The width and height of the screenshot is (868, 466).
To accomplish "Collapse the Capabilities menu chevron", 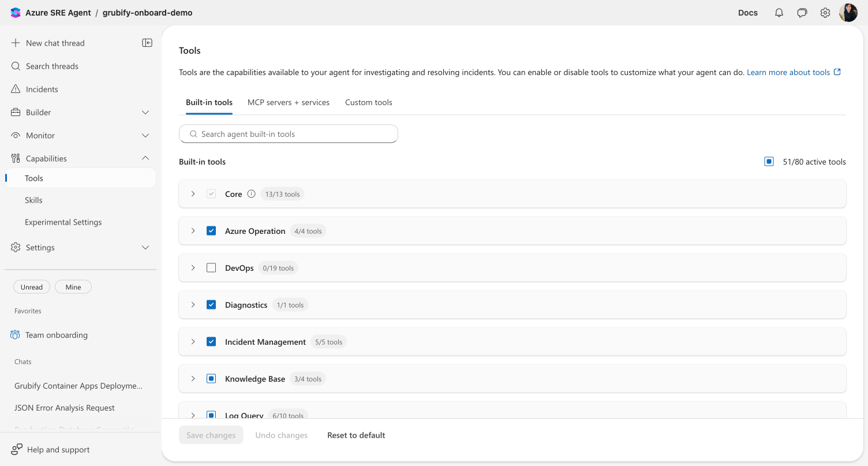I will click(x=145, y=158).
